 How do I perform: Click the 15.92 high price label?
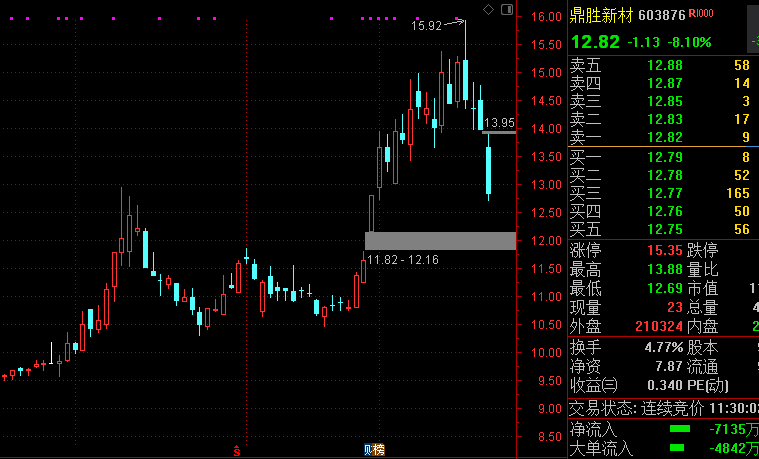tap(426, 26)
